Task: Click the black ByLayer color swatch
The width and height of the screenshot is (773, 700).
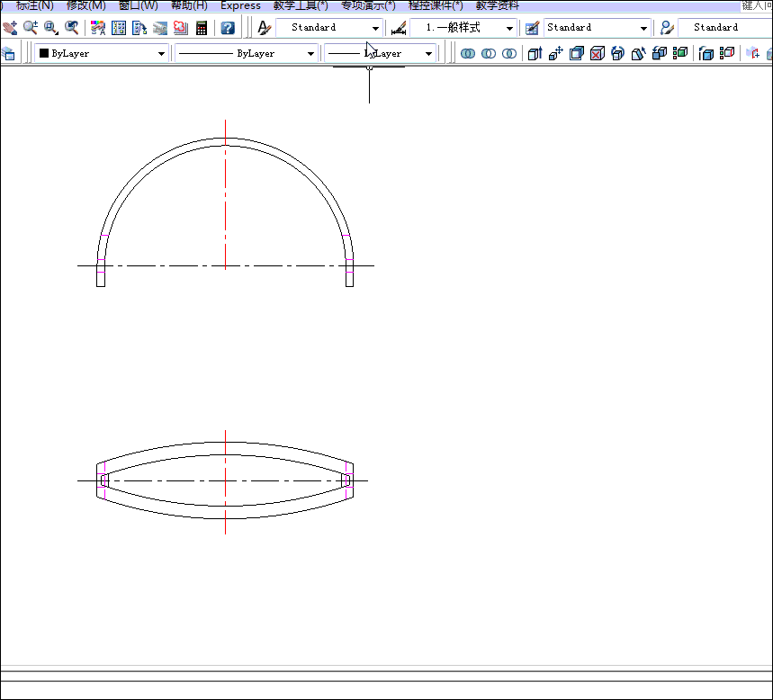Action: 44,53
